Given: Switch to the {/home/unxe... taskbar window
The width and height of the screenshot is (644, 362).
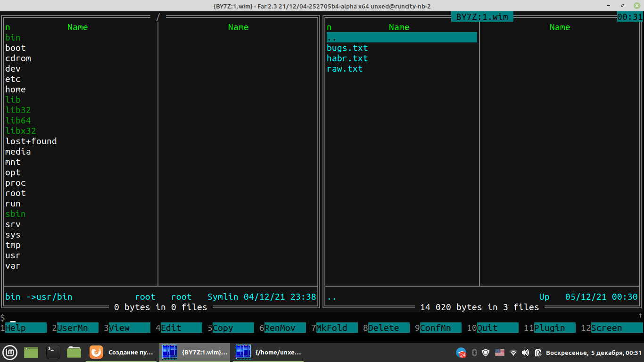Looking at the screenshot, I should 269,352.
